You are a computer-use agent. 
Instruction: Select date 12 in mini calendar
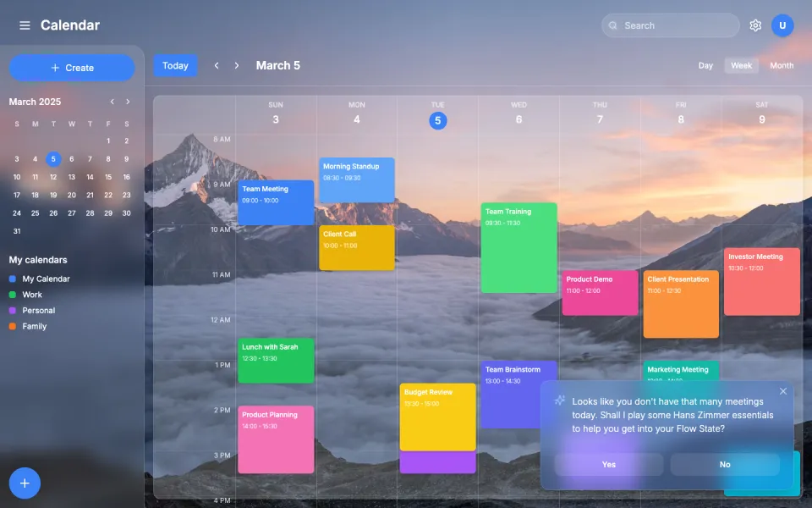[x=53, y=177]
